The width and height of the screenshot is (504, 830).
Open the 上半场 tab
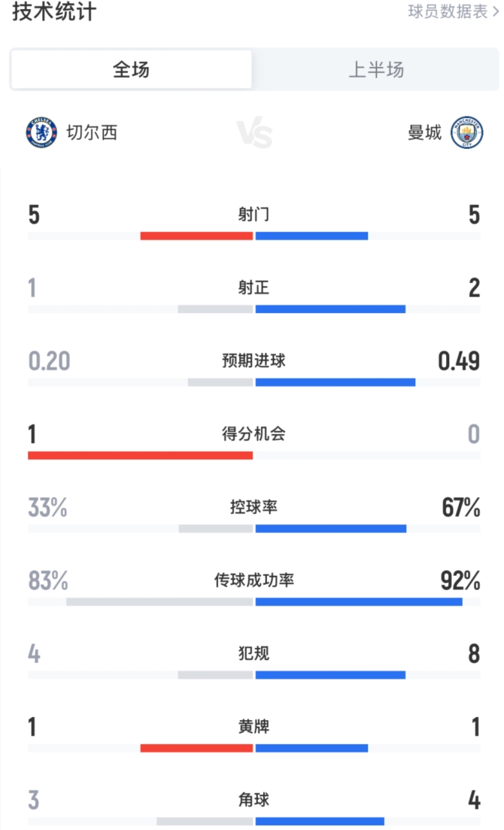(x=375, y=70)
